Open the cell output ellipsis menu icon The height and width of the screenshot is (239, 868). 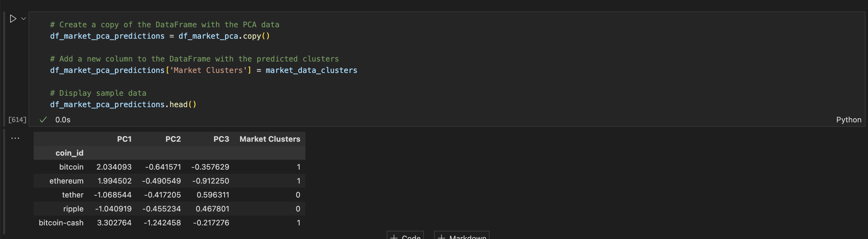[x=15, y=138]
